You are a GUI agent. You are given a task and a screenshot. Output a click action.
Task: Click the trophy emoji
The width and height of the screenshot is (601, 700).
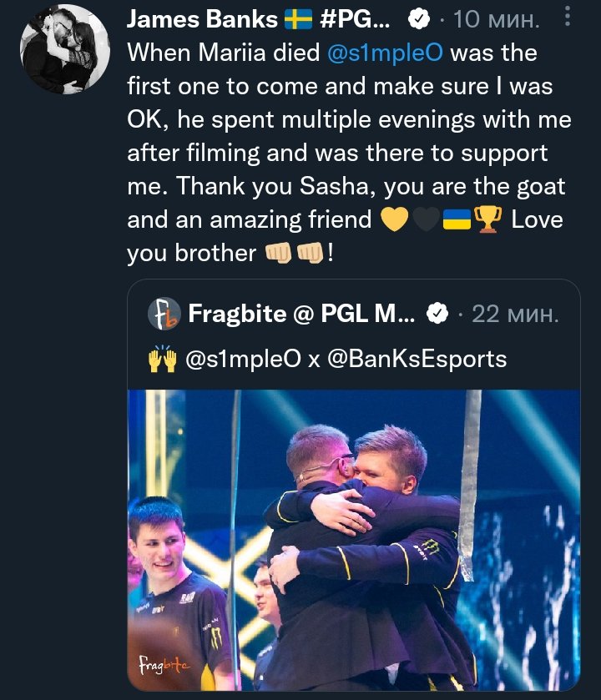pyautogui.click(x=486, y=220)
